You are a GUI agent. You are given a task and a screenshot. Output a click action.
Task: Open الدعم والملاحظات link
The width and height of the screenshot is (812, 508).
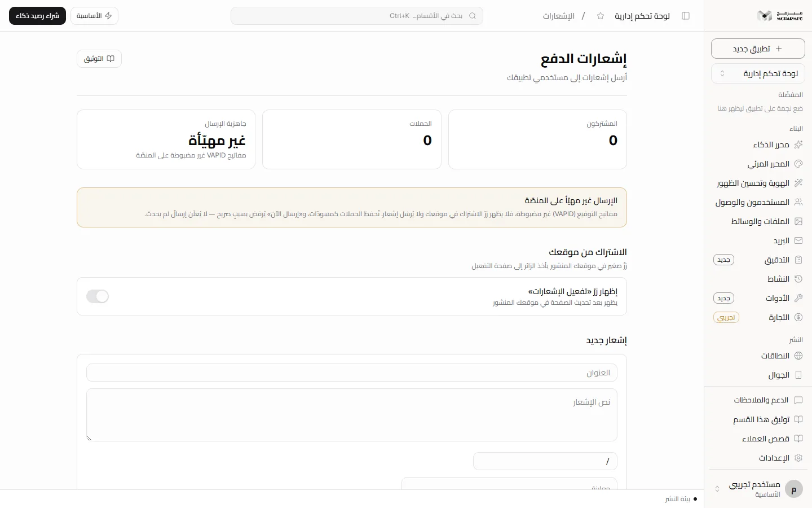(x=758, y=400)
